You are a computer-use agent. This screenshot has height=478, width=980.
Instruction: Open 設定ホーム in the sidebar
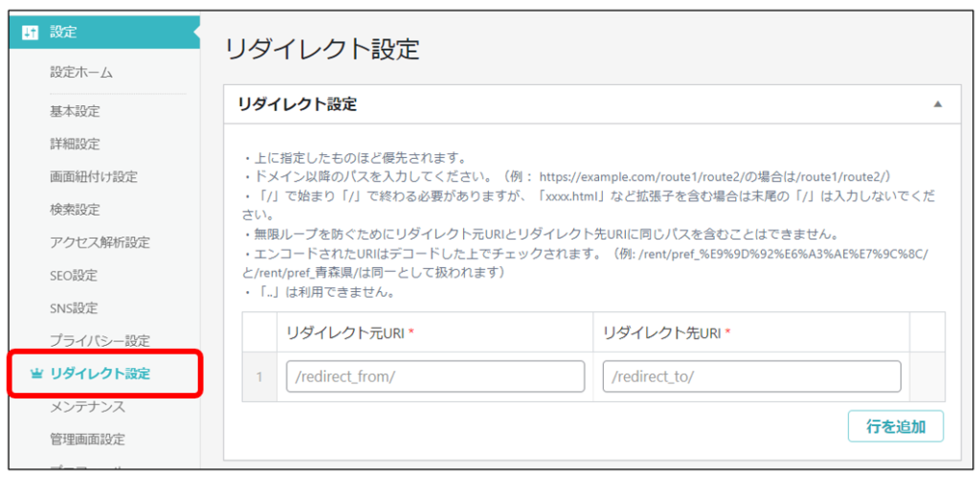[x=81, y=72]
